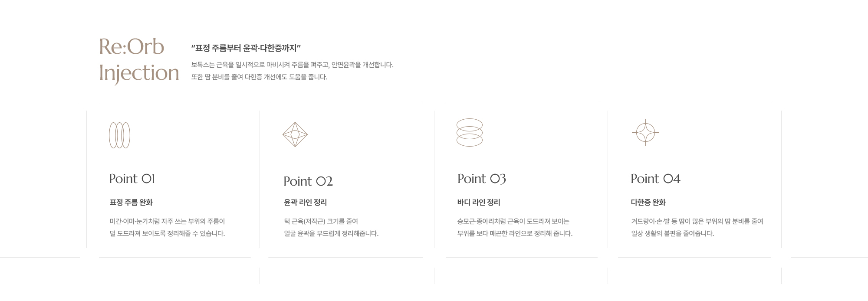Screen dimensions: 868x301
Task: Click the 다한증 완화 subtitle
Action: [x=648, y=202]
